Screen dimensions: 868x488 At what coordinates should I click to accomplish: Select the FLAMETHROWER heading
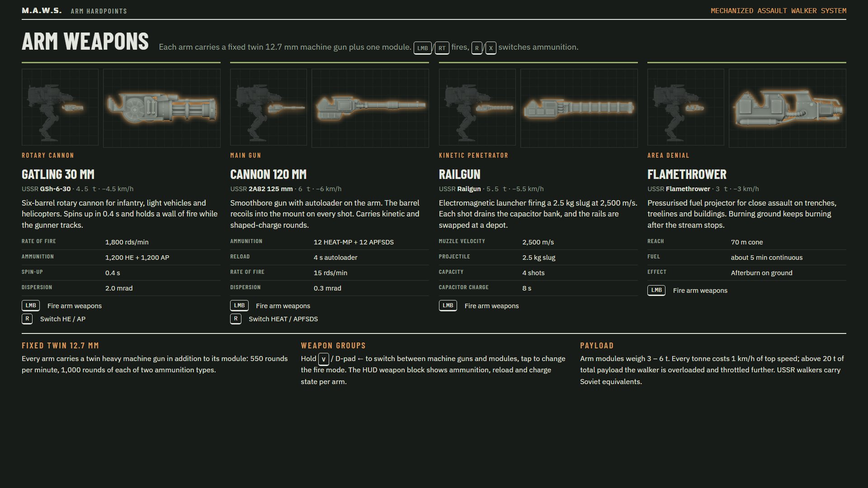(x=687, y=174)
